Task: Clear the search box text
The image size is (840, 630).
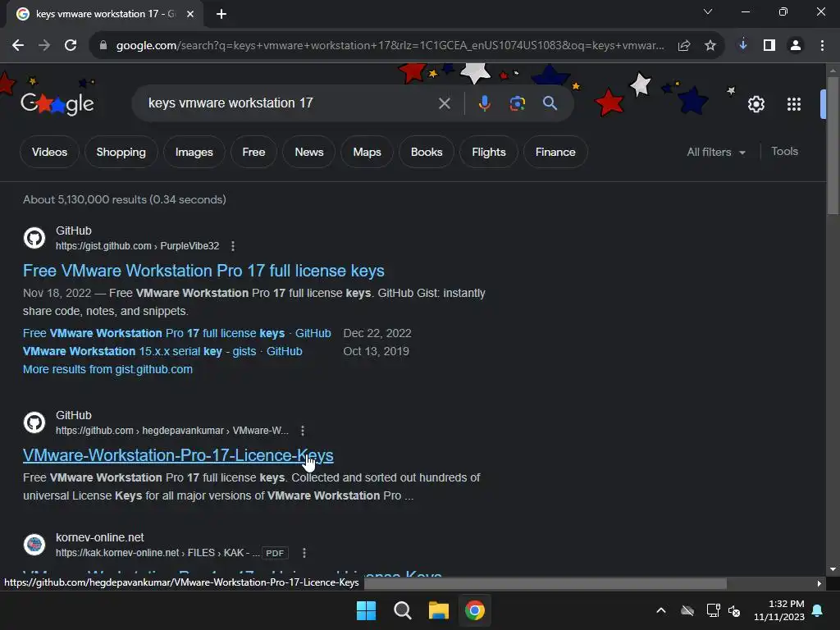Action: point(444,103)
